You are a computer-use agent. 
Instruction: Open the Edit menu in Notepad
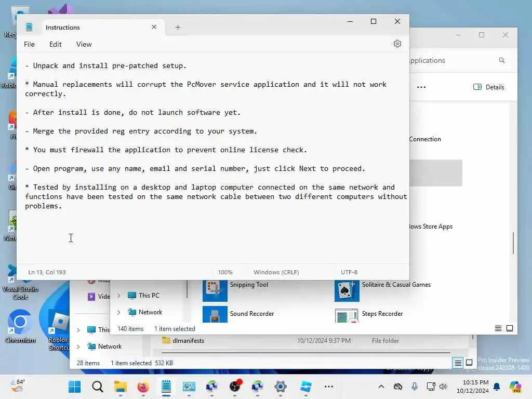55,44
